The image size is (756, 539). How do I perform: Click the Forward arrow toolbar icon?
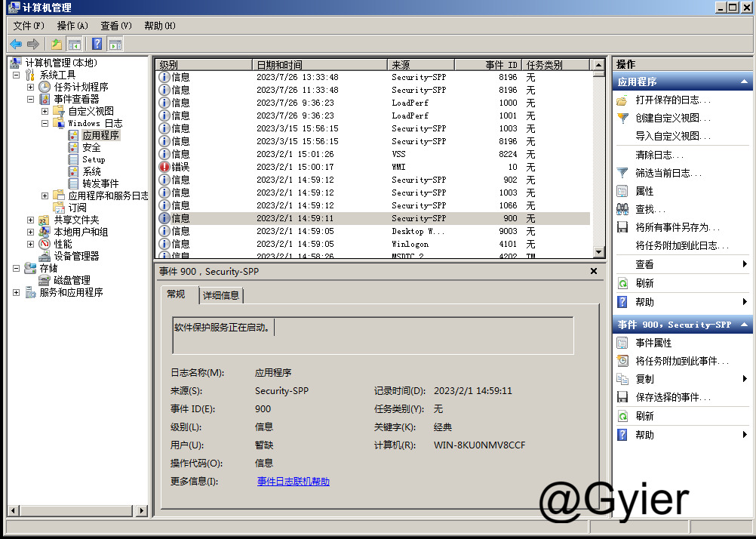pyautogui.click(x=32, y=45)
